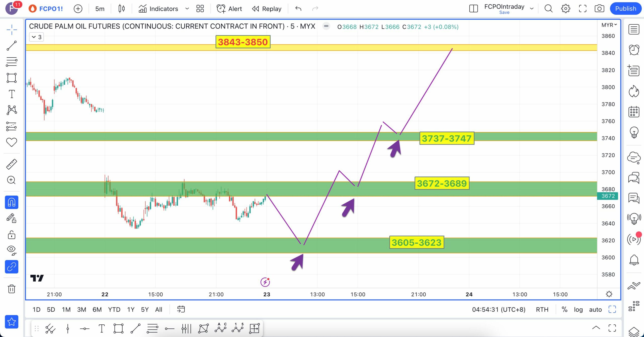Toggle log scale at bottom right

pyautogui.click(x=578, y=309)
